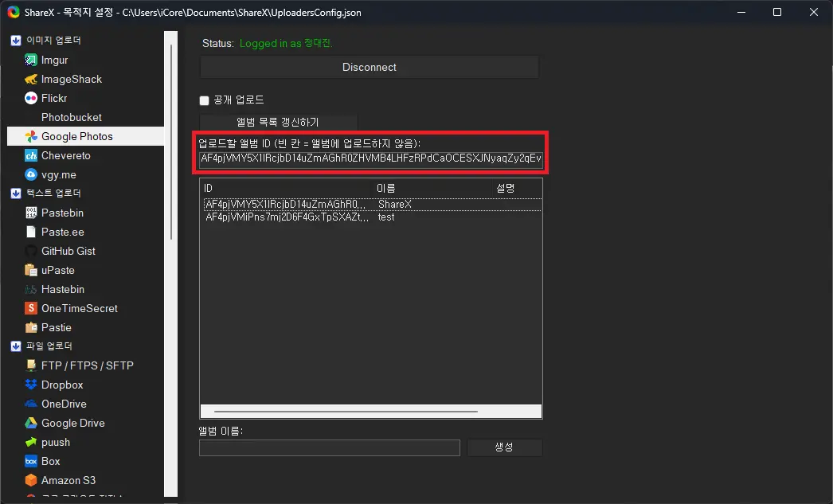
Task: Select the GitHub Gist text uploader
Action: pyautogui.click(x=66, y=251)
